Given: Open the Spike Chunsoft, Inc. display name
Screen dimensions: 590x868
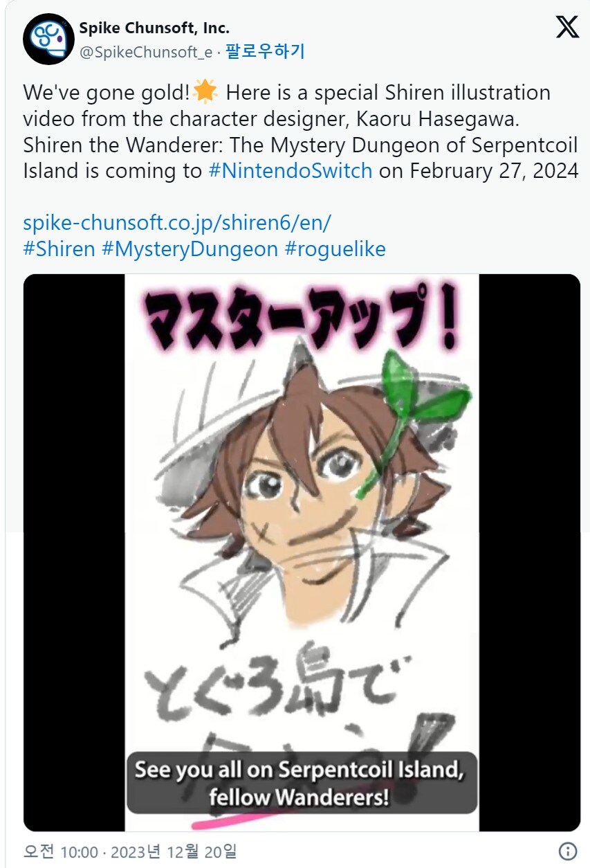Looking at the screenshot, I should [154, 28].
